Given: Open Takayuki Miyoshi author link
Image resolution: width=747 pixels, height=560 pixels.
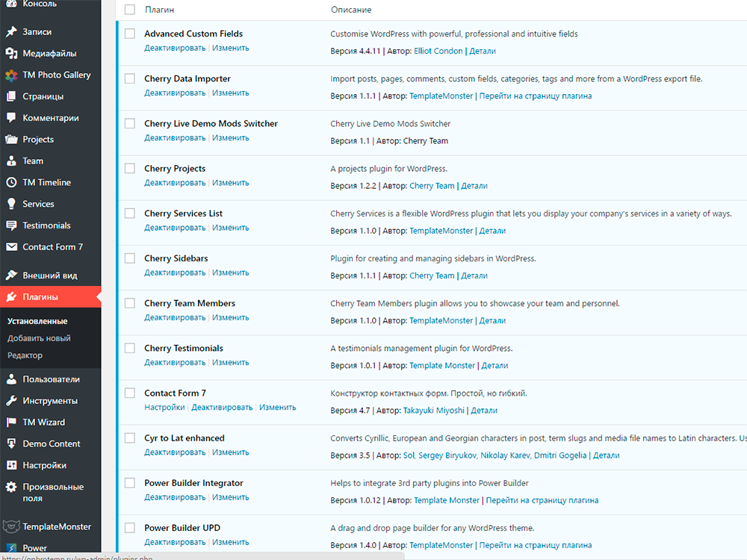Looking at the screenshot, I should tap(433, 411).
